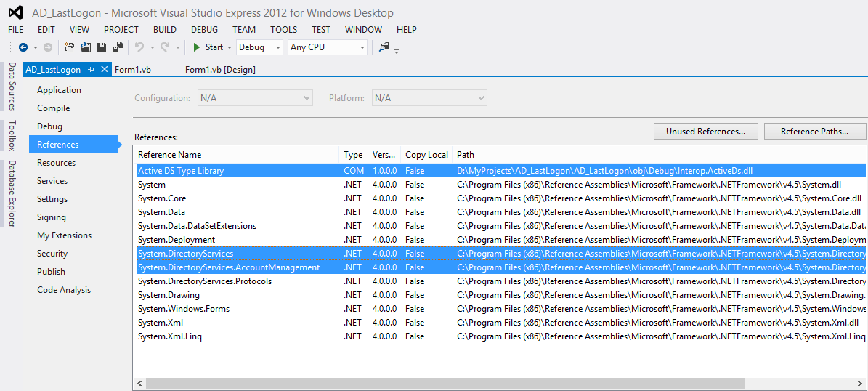
Task: Open the WINDOW menu
Action: pos(364,30)
